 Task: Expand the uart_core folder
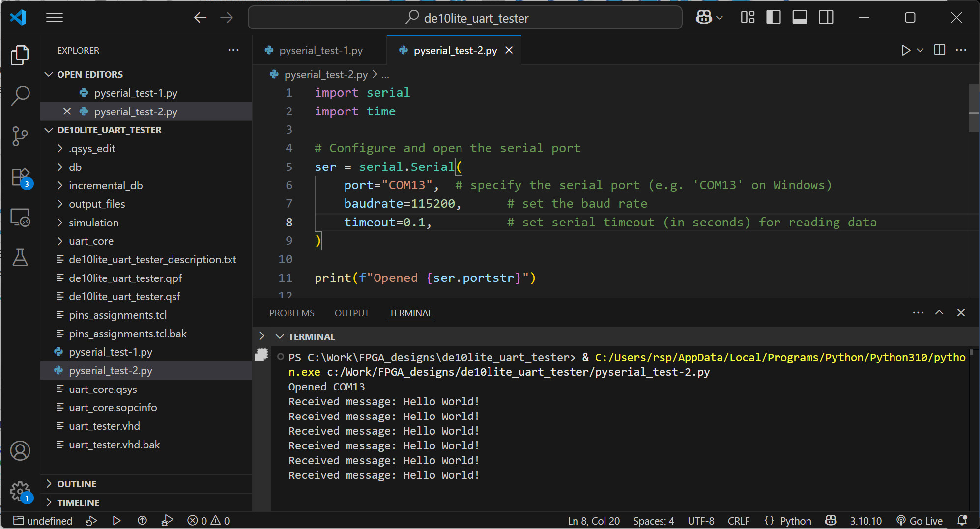(x=91, y=241)
